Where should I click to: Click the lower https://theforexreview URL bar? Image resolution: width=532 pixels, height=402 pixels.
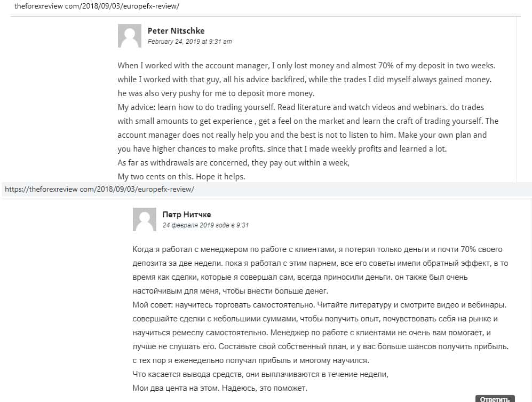pos(99,190)
